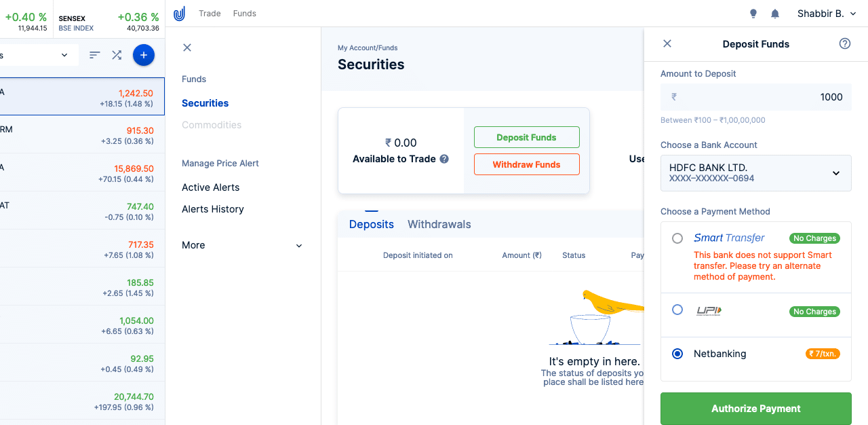The image size is (868, 425).
Task: Select the watchlist row priced 1,054.00
Action: [x=82, y=325]
